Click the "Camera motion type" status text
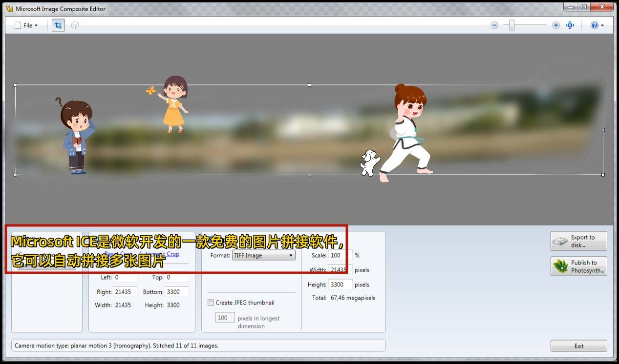The height and width of the screenshot is (364, 619). tap(116, 345)
